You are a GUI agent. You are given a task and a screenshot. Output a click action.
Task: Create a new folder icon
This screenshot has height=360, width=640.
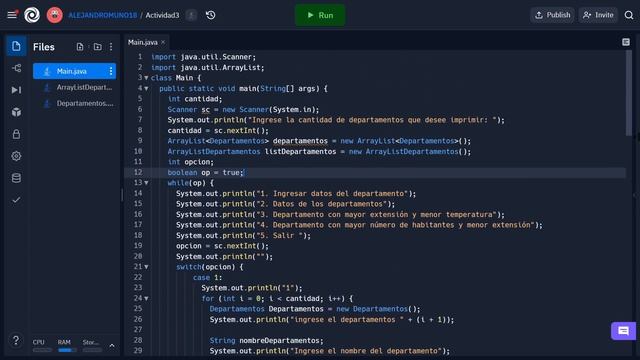(98, 47)
